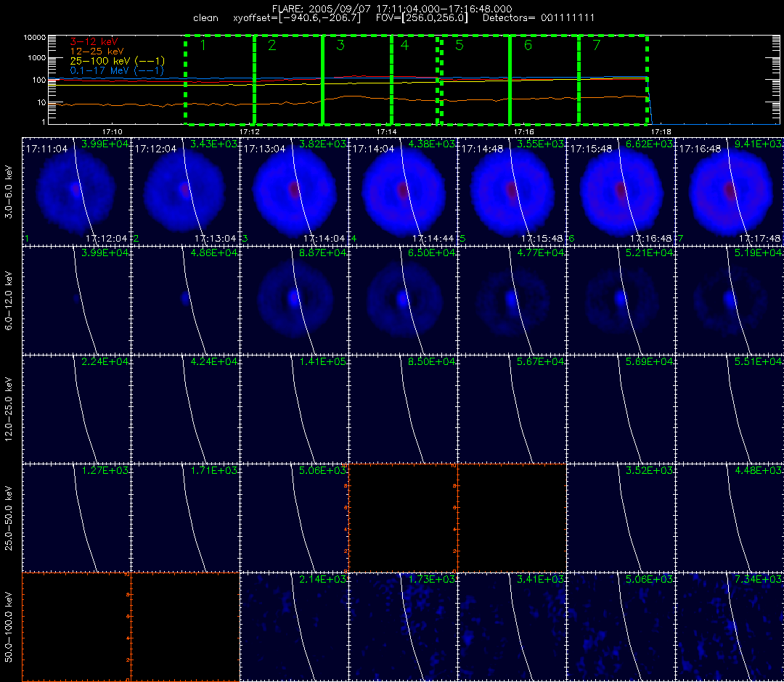The image size is (784, 682).
Task: Click the interval 1 number in the light curve
Action: coord(203,46)
